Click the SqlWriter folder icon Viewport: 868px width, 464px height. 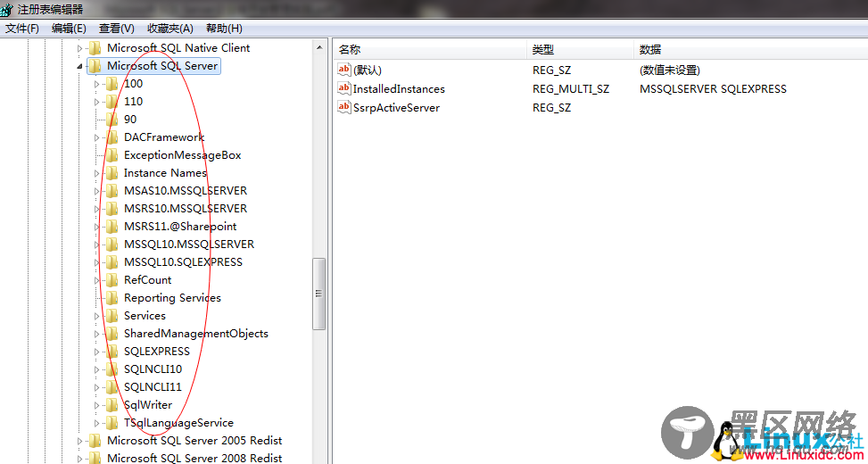[x=112, y=405]
